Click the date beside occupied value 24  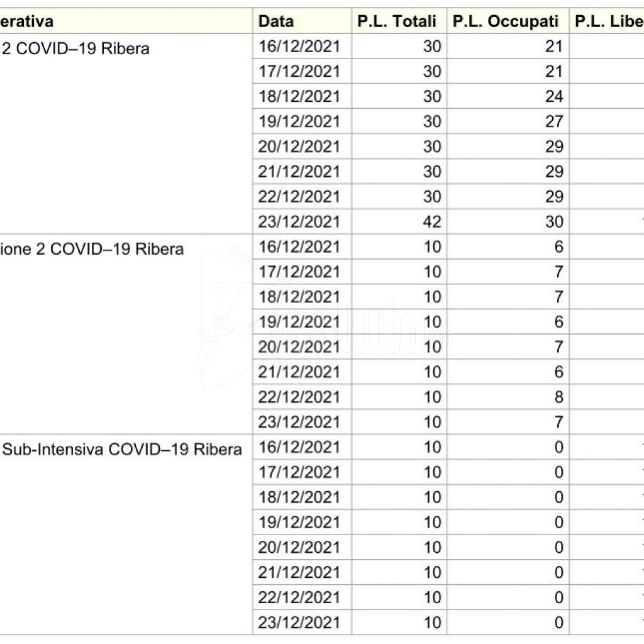299,96
